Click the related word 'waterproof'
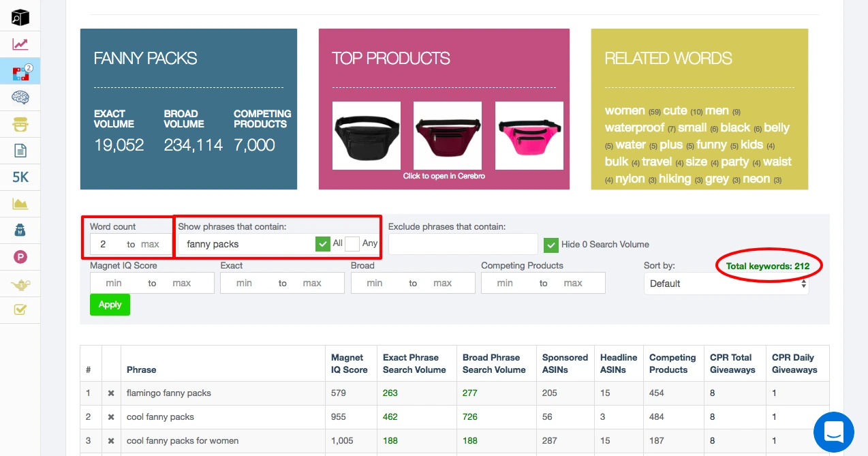The image size is (868, 456). (x=634, y=127)
